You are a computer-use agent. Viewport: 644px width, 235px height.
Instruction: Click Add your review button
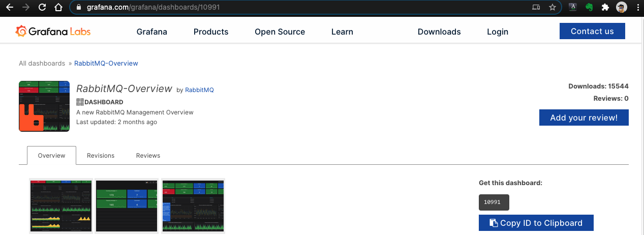click(x=584, y=118)
